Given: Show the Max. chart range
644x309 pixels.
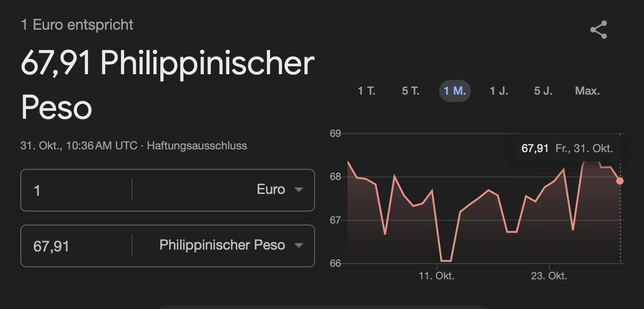Looking at the screenshot, I should click(587, 91).
